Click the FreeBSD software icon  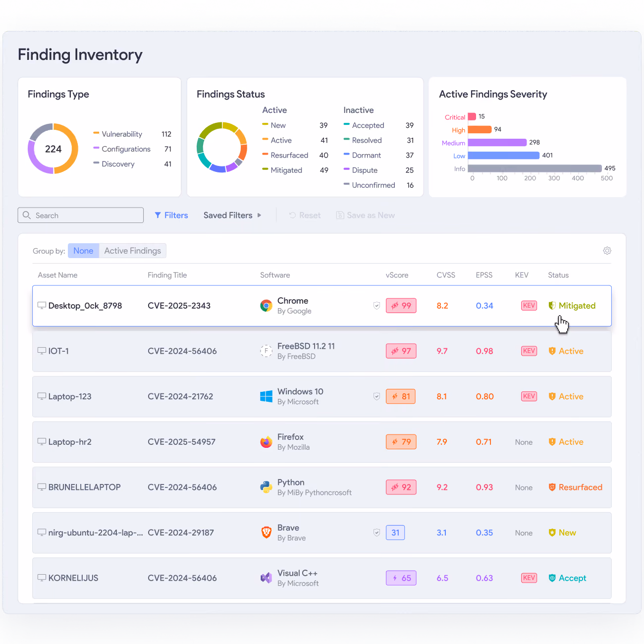click(266, 351)
